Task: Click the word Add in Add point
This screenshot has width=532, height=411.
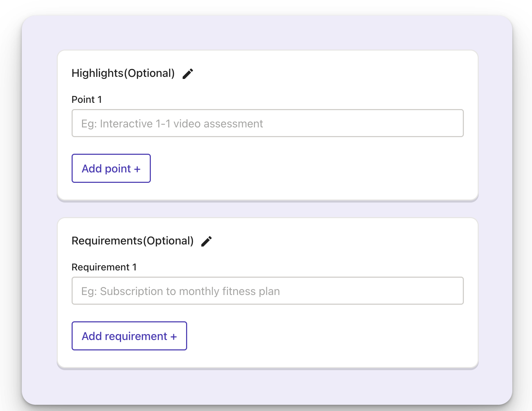Action: (92, 169)
